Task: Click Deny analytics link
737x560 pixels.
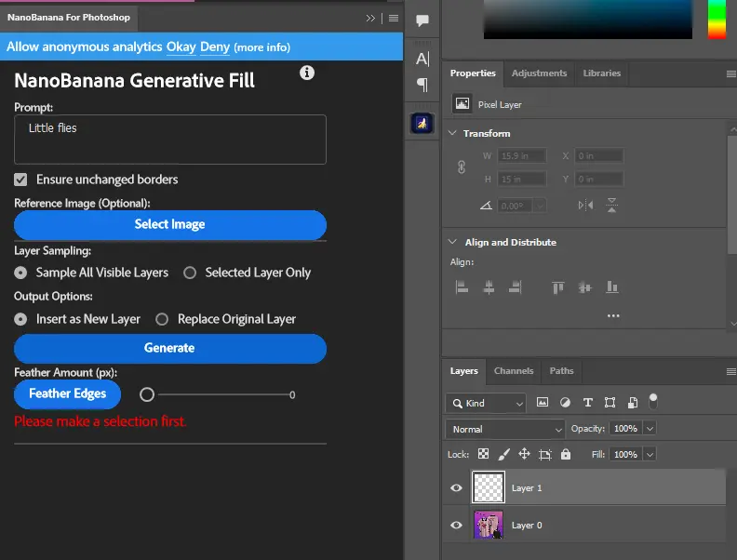Action: 215,47
